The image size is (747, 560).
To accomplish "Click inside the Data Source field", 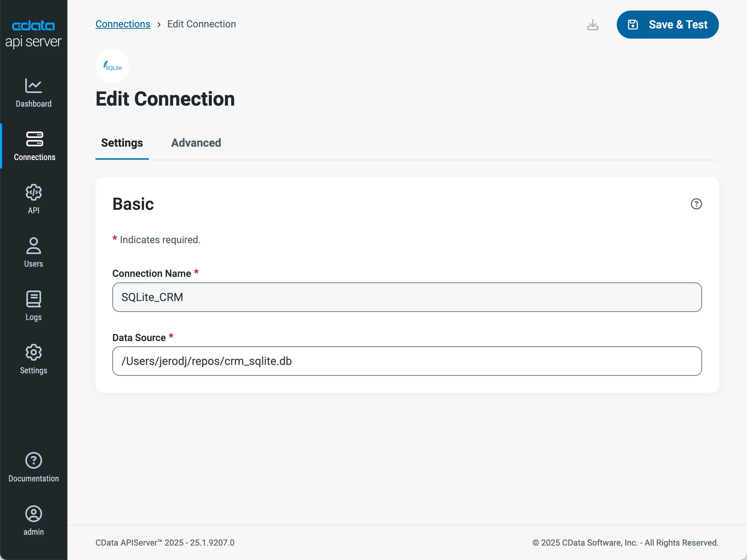I will pos(406,361).
